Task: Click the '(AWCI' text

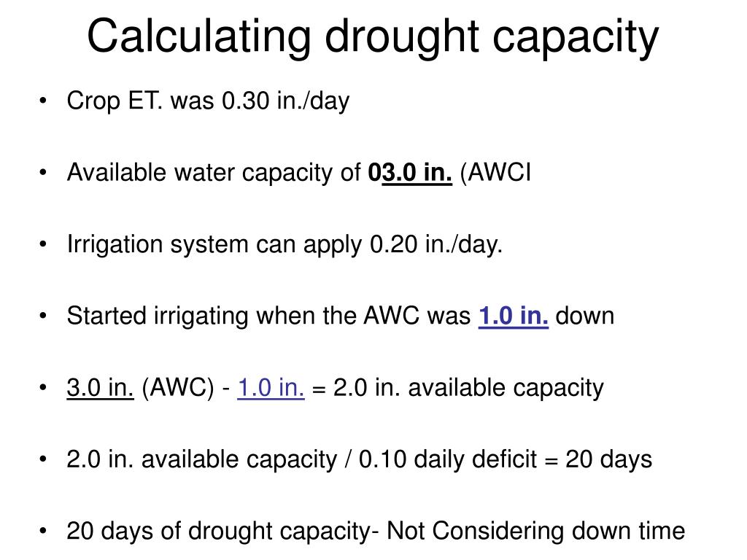Action: tap(495, 173)
